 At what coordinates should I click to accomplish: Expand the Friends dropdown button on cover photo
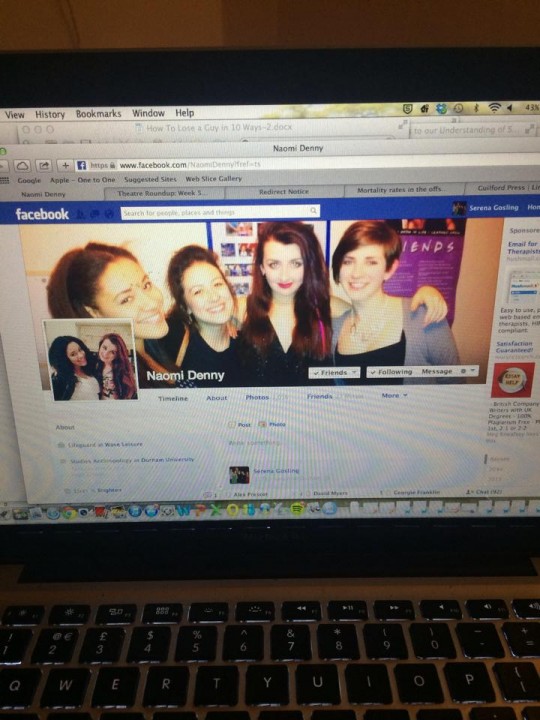(x=334, y=372)
